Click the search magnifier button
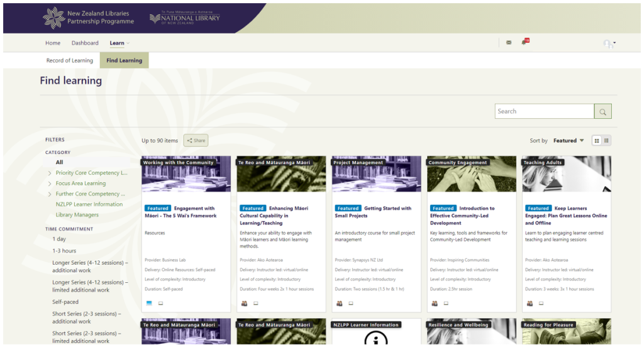The height and width of the screenshot is (347, 644). (x=602, y=111)
